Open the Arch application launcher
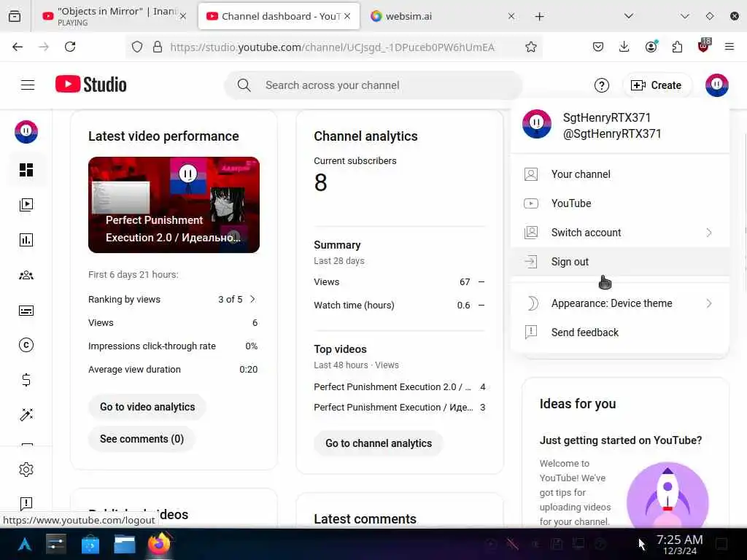Image resolution: width=747 pixels, height=560 pixels. (x=24, y=544)
